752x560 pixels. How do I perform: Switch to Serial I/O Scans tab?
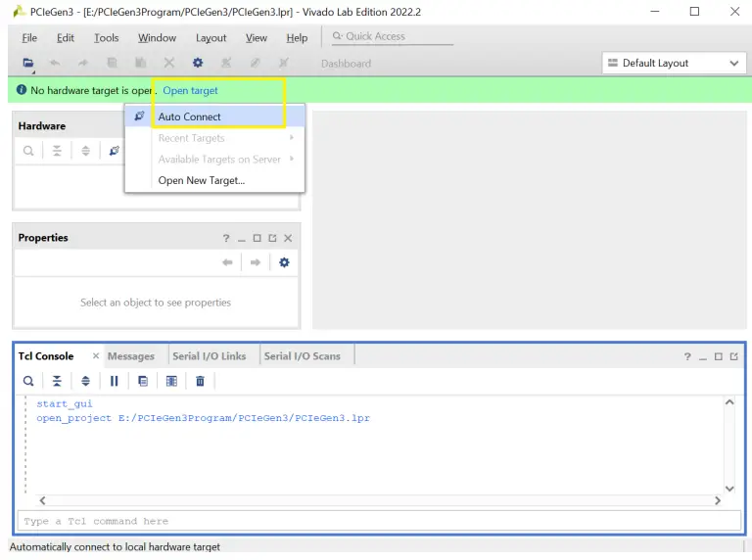click(x=303, y=356)
